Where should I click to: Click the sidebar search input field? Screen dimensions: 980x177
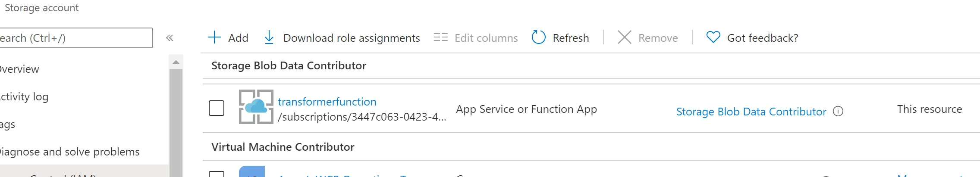coord(76,38)
